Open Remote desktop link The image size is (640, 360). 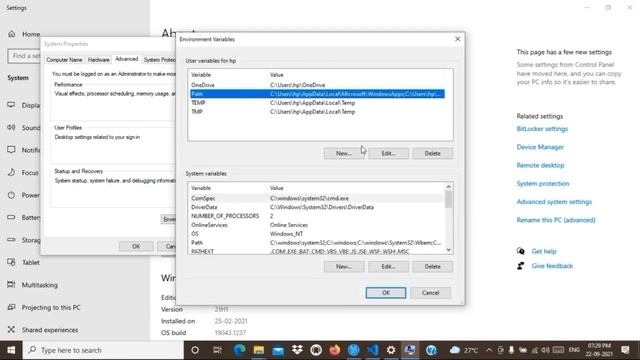(x=540, y=165)
